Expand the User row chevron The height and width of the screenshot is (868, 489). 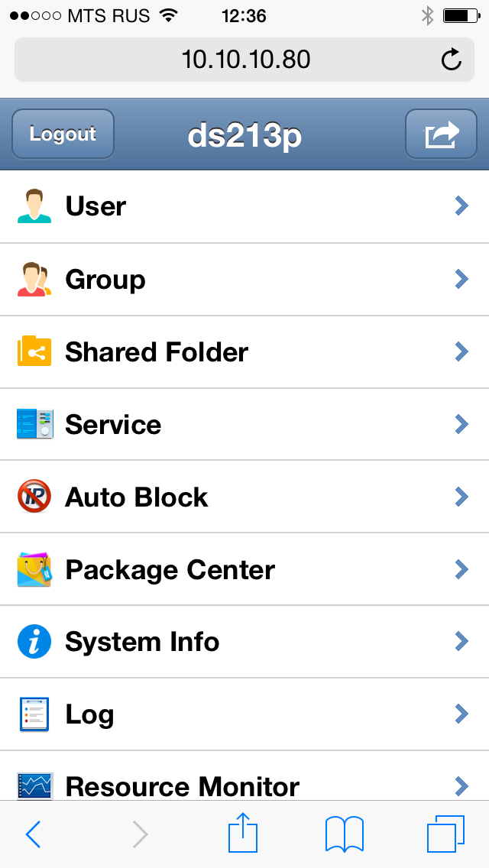click(461, 206)
